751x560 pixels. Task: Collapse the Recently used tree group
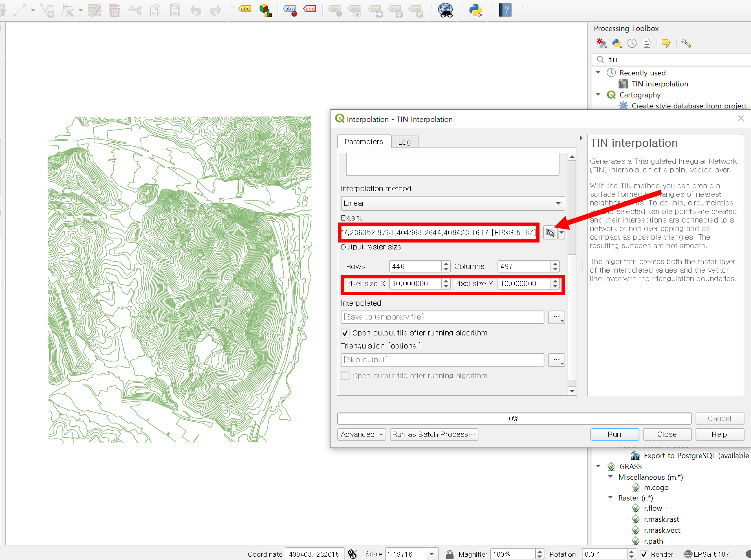598,73
